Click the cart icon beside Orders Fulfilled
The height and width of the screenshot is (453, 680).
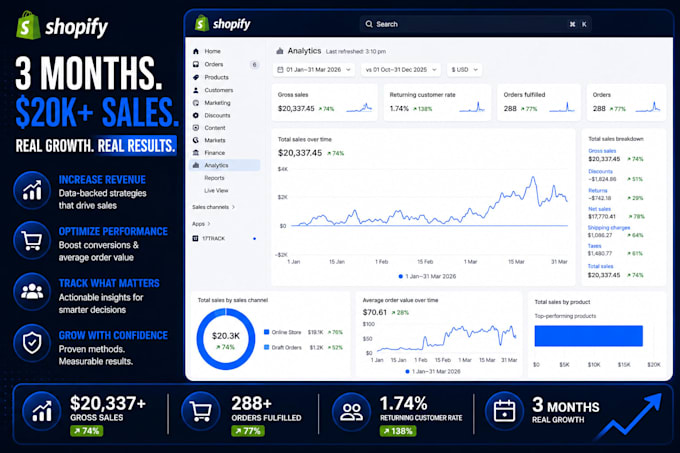(200, 411)
